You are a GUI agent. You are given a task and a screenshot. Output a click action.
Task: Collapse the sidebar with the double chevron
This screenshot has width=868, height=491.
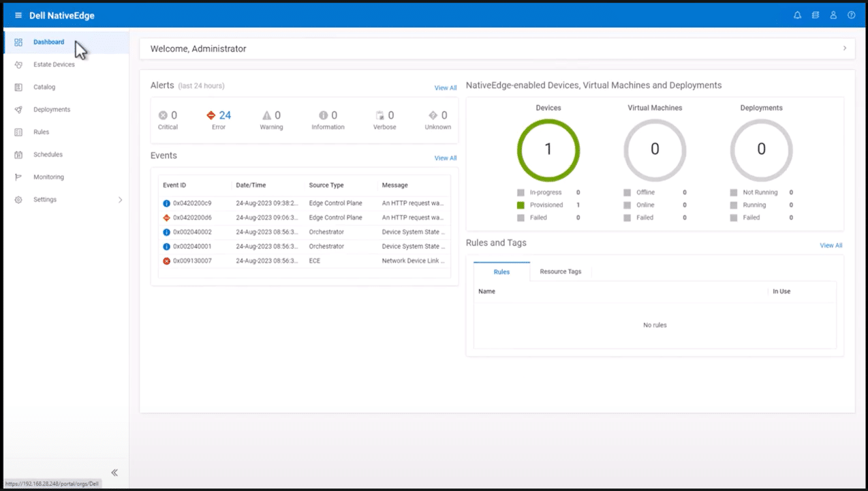pyautogui.click(x=114, y=473)
